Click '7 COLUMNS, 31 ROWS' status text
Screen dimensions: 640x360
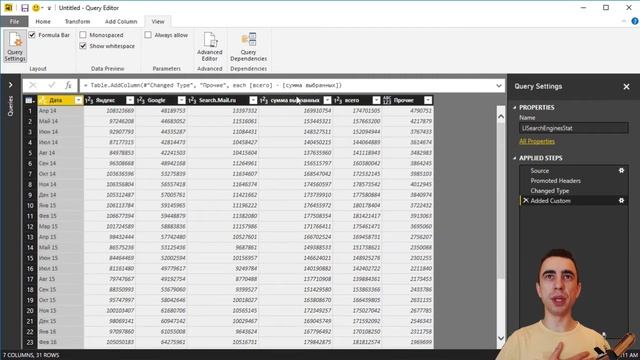(31, 355)
